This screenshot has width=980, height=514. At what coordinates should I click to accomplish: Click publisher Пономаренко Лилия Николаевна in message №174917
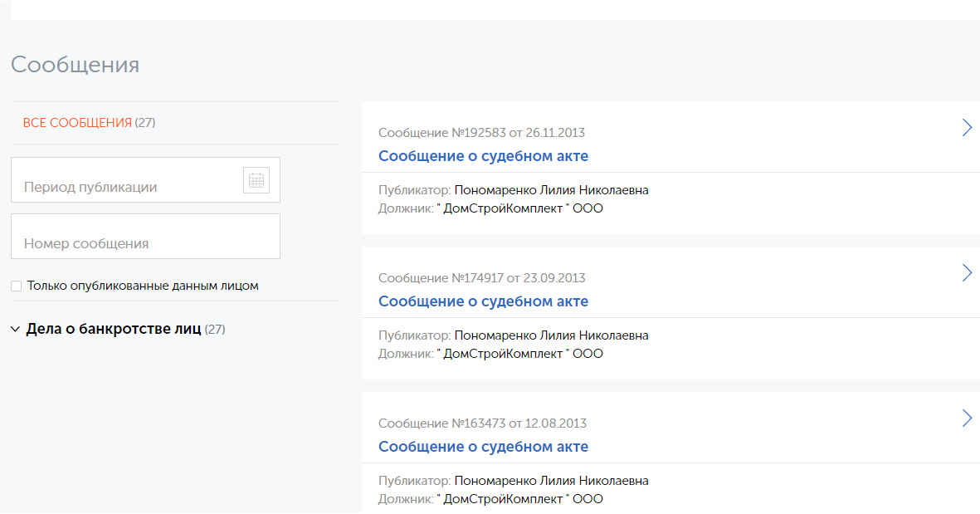click(x=551, y=335)
